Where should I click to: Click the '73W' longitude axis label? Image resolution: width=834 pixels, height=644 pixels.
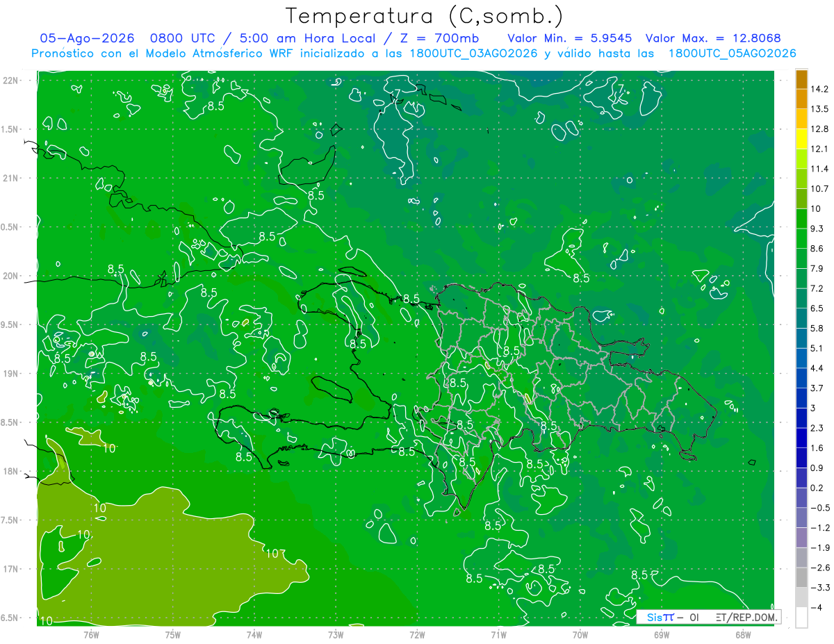tap(336, 635)
